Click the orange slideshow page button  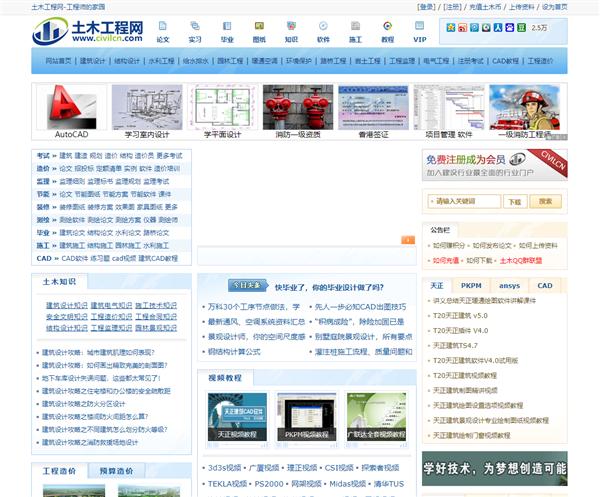(408, 240)
